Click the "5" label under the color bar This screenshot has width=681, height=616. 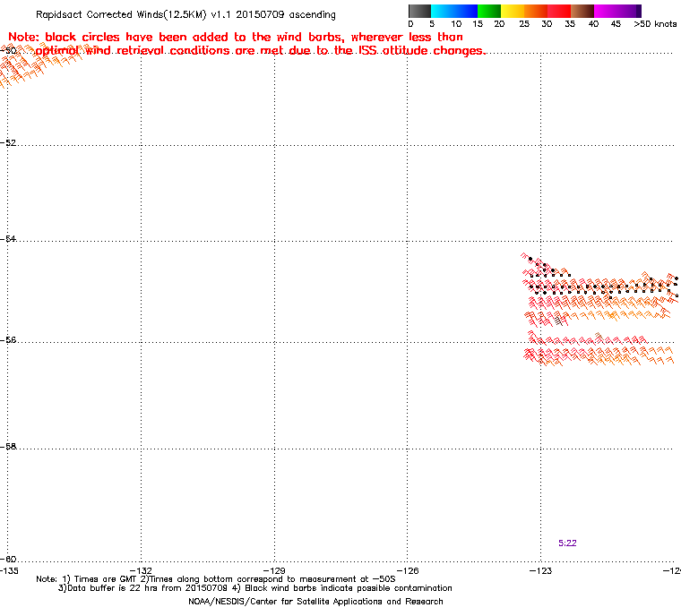[432, 24]
